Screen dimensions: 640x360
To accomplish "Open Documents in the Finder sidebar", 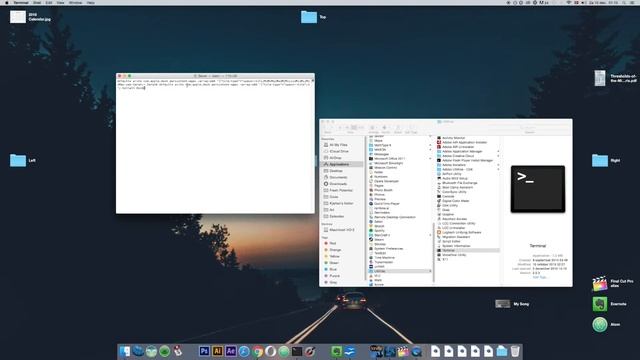I will [338, 177].
